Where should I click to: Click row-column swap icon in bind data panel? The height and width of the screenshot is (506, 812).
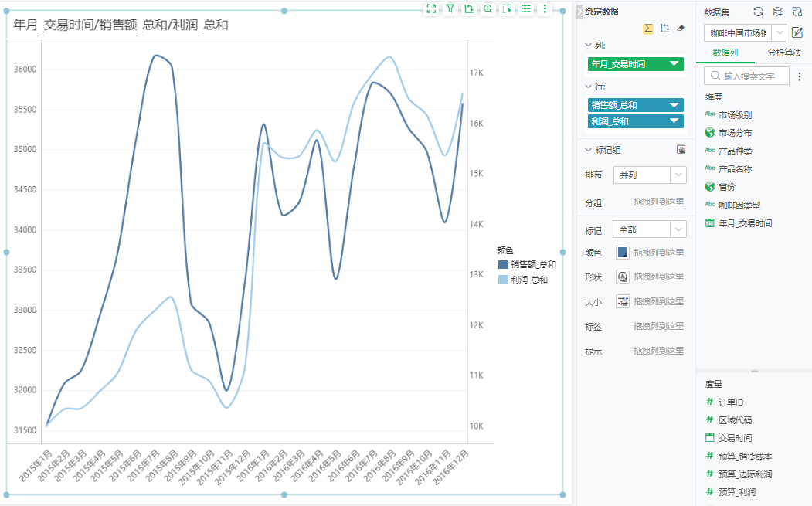click(665, 29)
